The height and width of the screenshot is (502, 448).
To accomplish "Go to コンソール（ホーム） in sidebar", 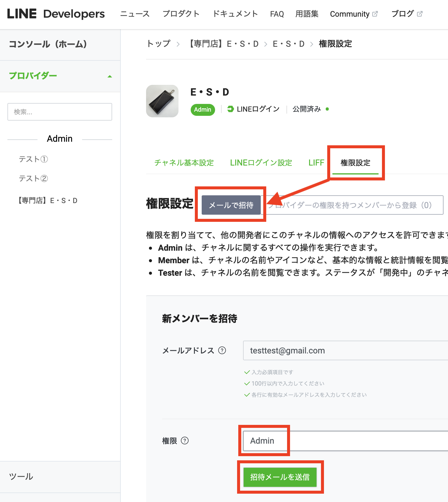I will click(48, 44).
